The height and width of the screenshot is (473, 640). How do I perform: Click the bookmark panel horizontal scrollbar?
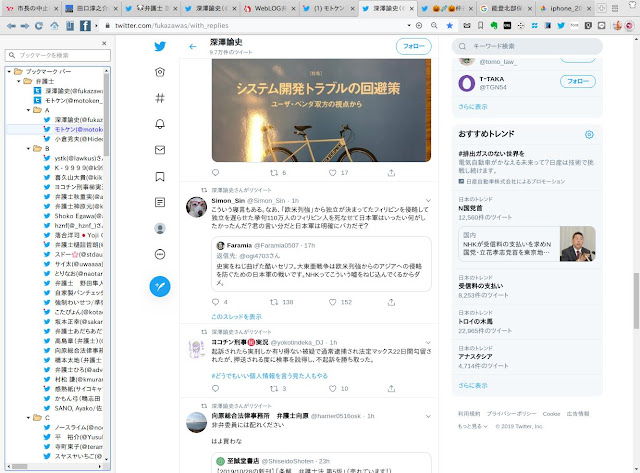pos(19,466)
